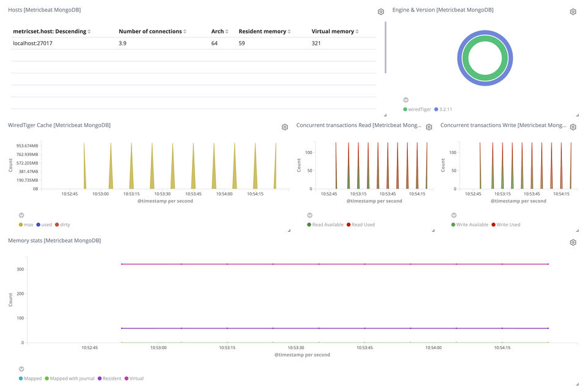This screenshot has height=392, width=587.
Task: Toggle Mapped with journal legend entry
Action: [x=70, y=379]
